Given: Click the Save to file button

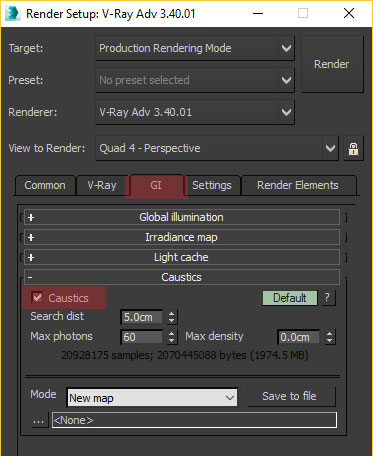Looking at the screenshot, I should (289, 396).
